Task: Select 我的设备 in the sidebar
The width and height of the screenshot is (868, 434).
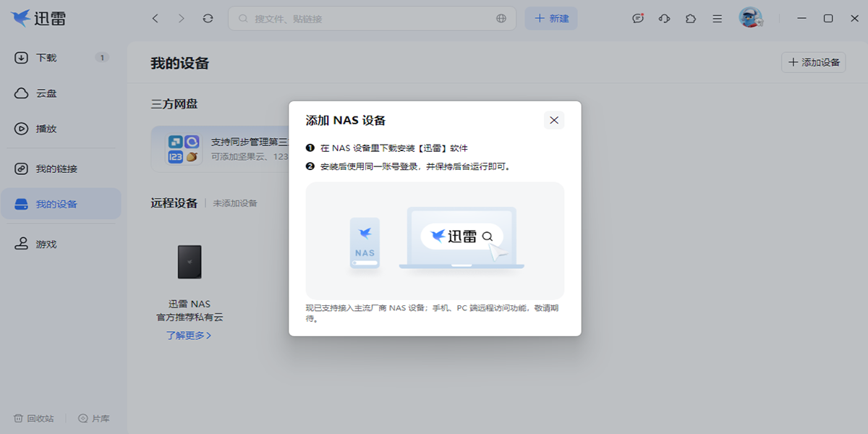Action: [x=61, y=204]
